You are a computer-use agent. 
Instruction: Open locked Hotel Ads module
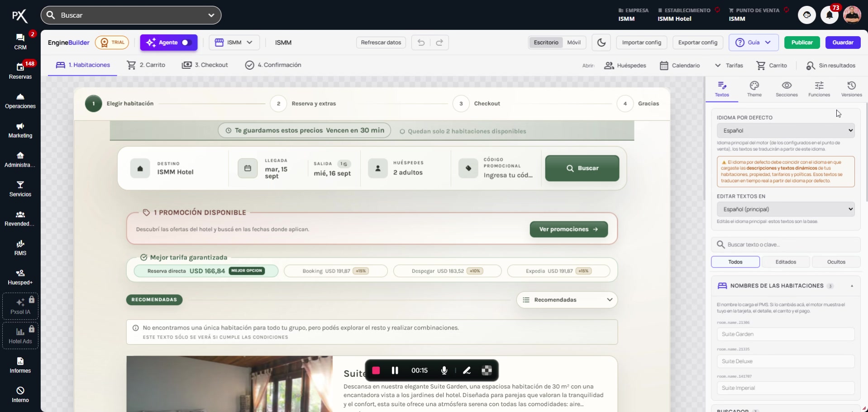pyautogui.click(x=20, y=335)
